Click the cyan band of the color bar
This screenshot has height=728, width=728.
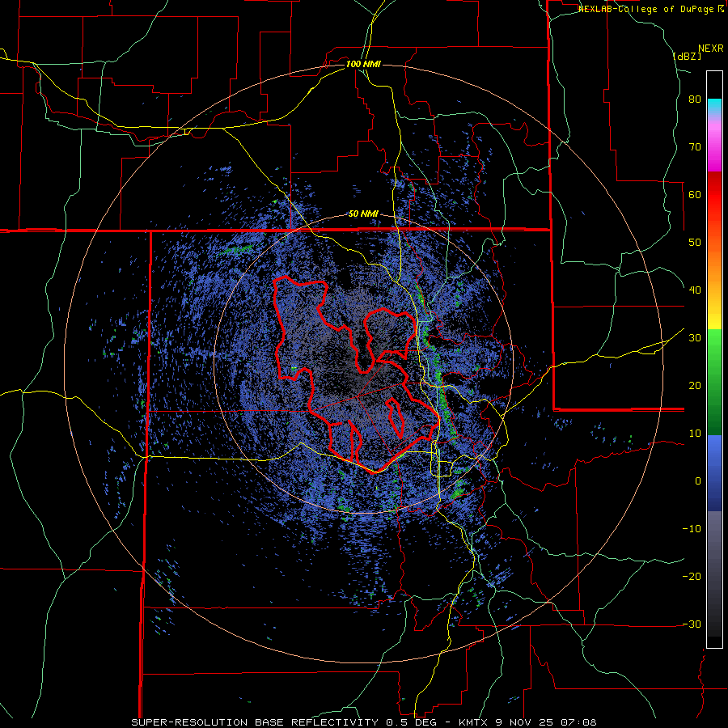[714, 106]
